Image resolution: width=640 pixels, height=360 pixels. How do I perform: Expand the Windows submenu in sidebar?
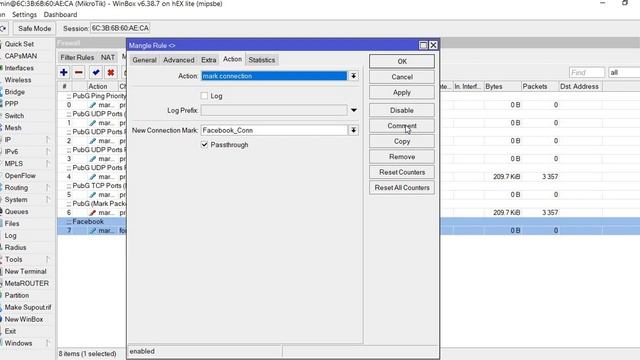pyautogui.click(x=48, y=343)
